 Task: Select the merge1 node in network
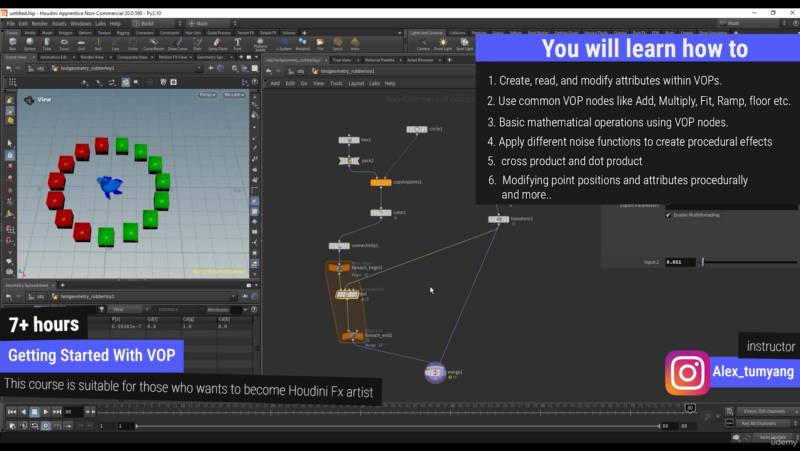(435, 372)
